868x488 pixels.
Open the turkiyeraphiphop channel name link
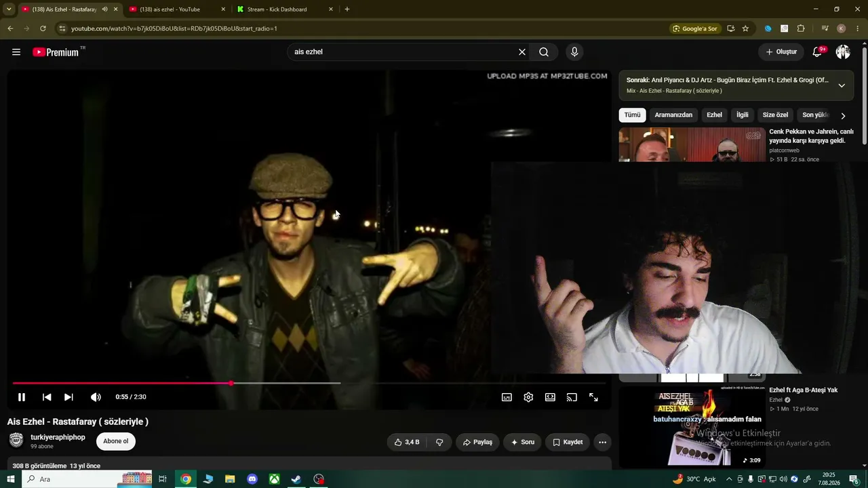click(58, 437)
